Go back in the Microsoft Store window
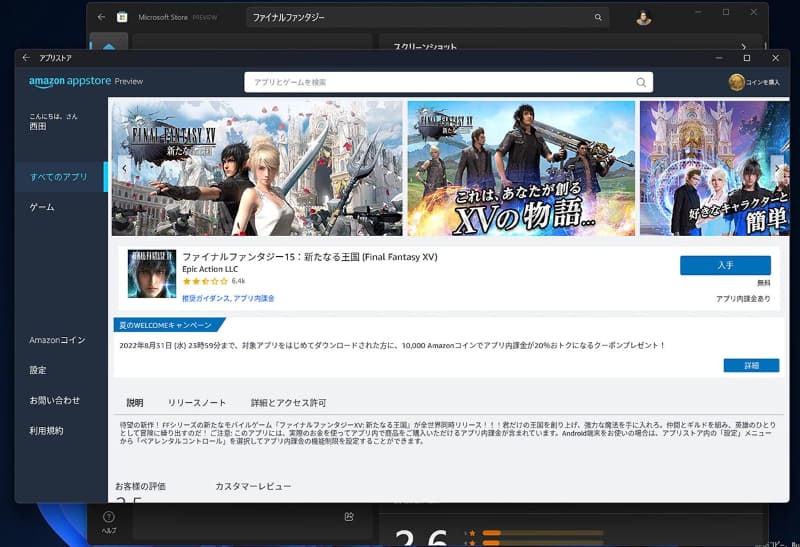 pos(101,17)
